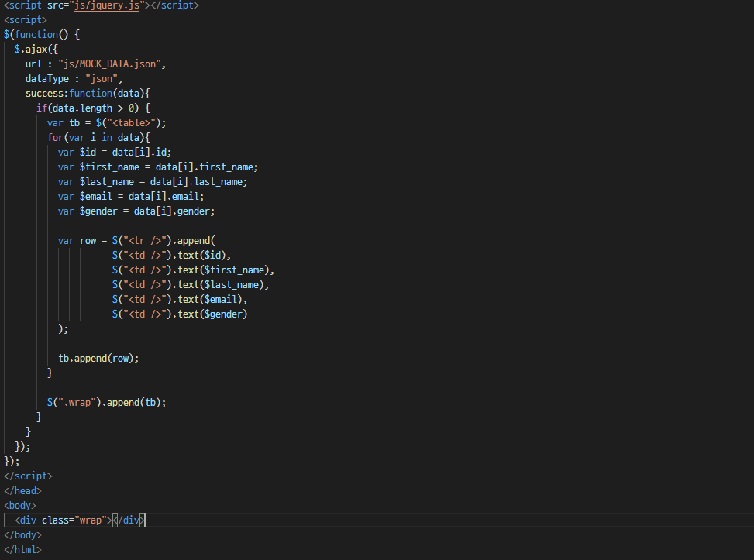Viewport: 754px width, 560px height.
Task: Click the var $last_name declaration
Action: coord(153,182)
